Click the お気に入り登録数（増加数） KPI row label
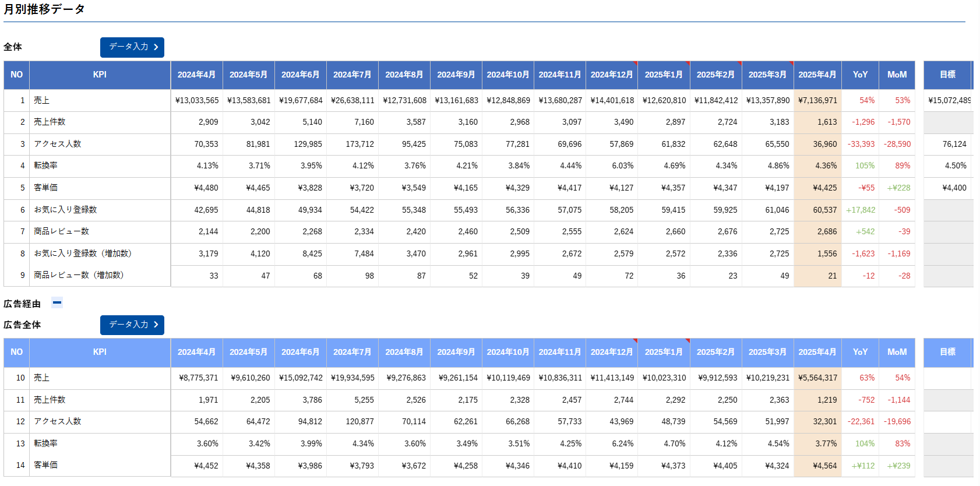The image size is (980, 486). [x=83, y=253]
